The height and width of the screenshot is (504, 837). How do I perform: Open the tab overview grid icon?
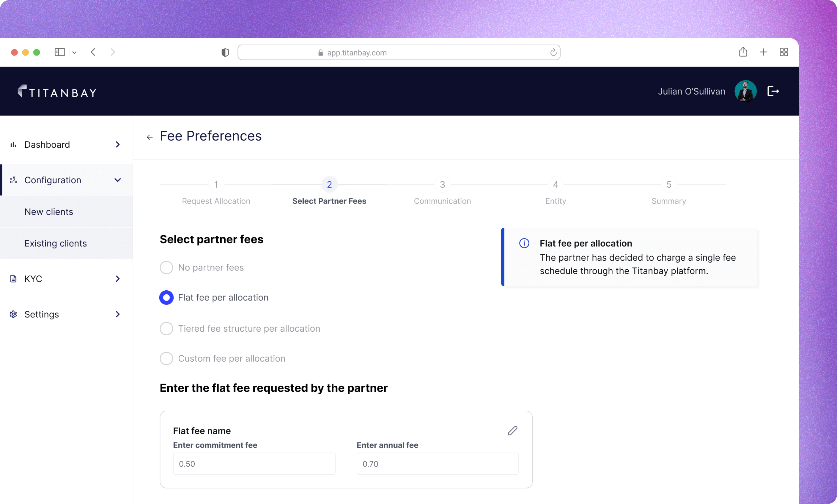tap(784, 52)
